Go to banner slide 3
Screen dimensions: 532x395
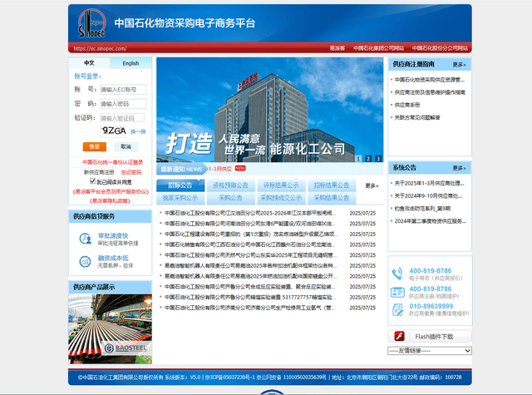(x=377, y=158)
